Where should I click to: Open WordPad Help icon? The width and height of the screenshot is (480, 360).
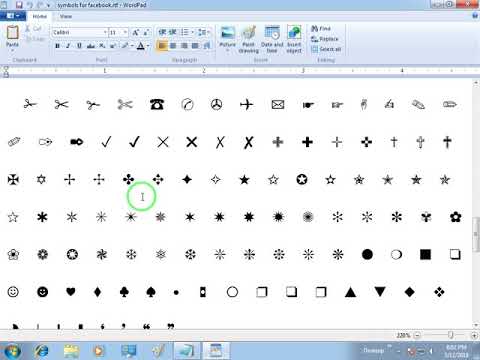click(x=475, y=16)
